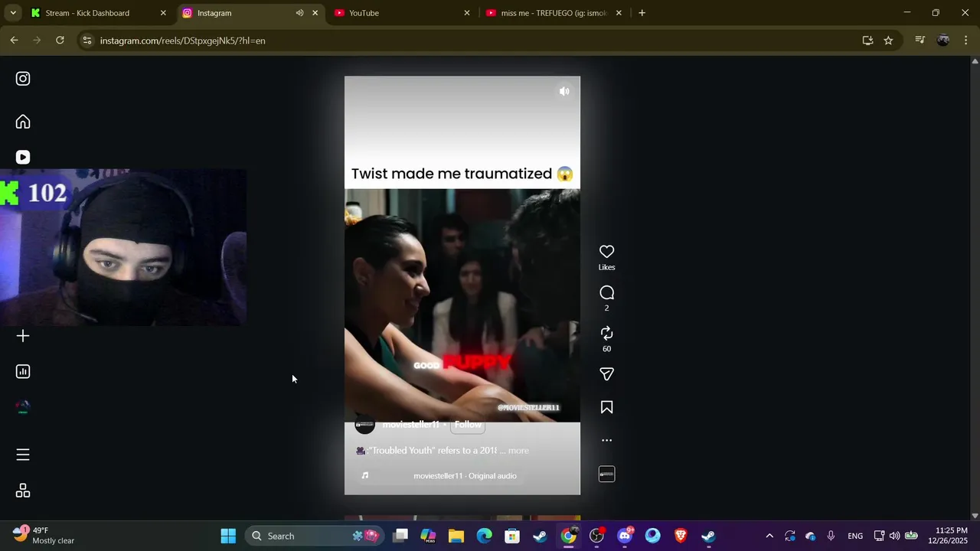The height and width of the screenshot is (551, 980).
Task: Click the Instagram logo in sidebar
Action: (x=23, y=79)
